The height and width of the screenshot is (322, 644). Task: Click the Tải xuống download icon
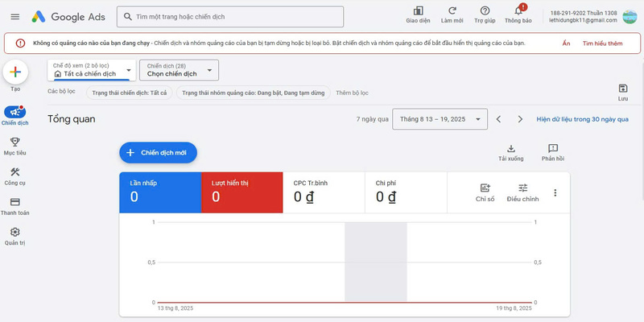pos(510,149)
